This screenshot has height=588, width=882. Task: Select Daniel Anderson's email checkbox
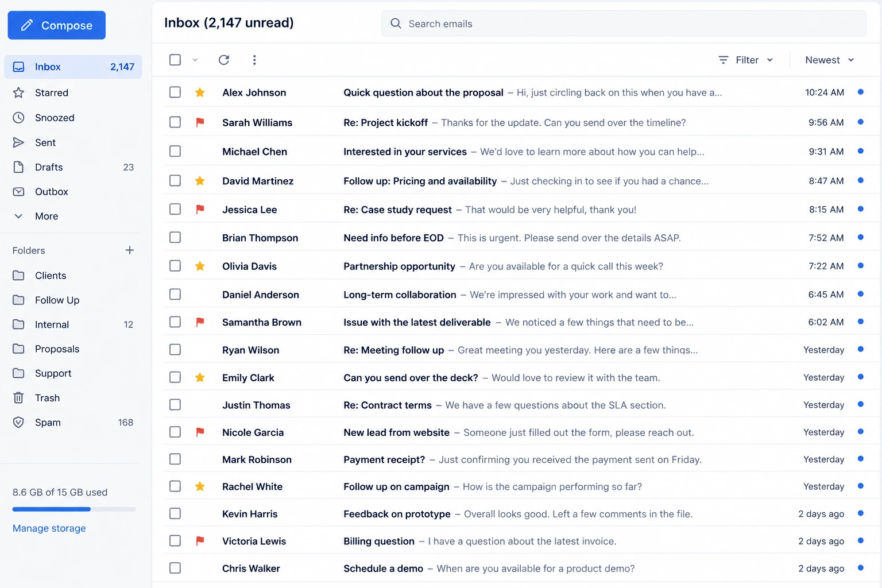175,294
